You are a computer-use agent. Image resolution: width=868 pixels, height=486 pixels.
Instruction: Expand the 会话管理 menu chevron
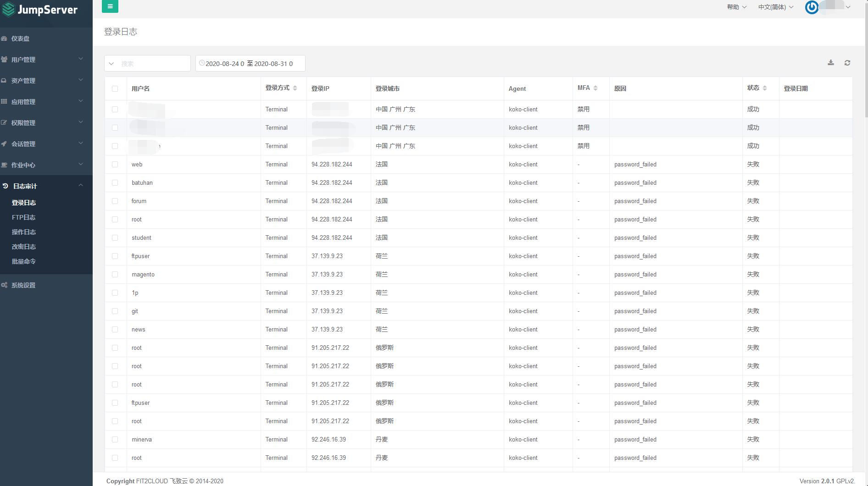[81, 143]
